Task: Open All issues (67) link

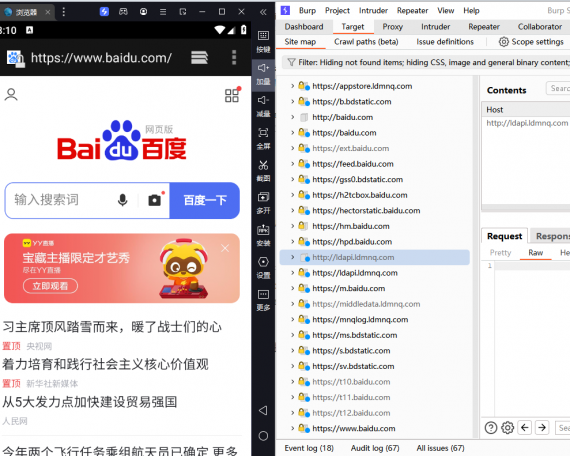Action: coord(440,448)
